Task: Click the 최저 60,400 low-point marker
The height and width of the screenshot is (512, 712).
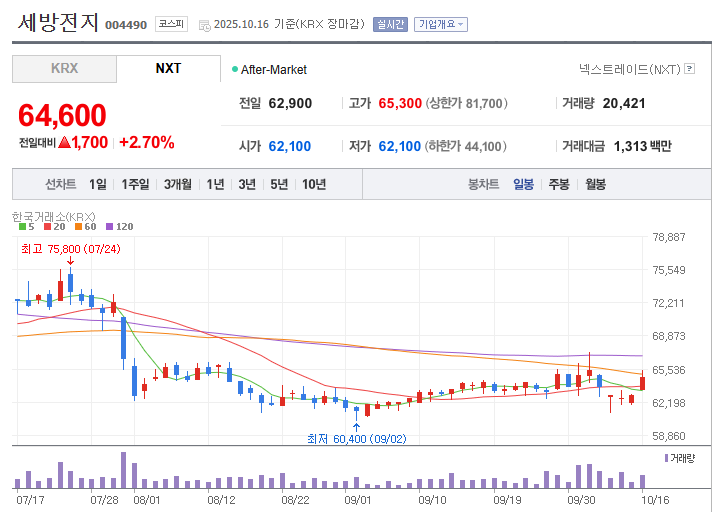Action: pyautogui.click(x=357, y=438)
